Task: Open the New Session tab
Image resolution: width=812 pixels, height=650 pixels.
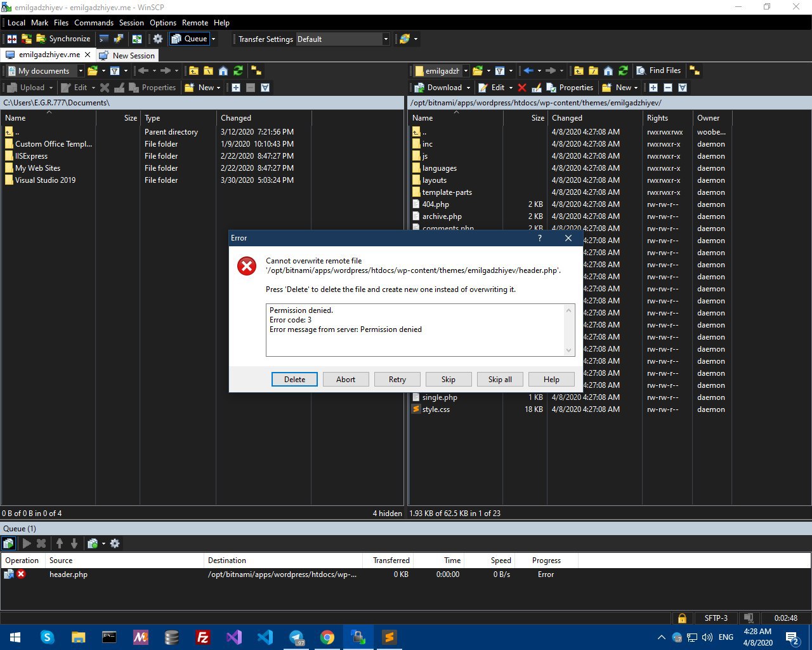Action: pyautogui.click(x=127, y=55)
